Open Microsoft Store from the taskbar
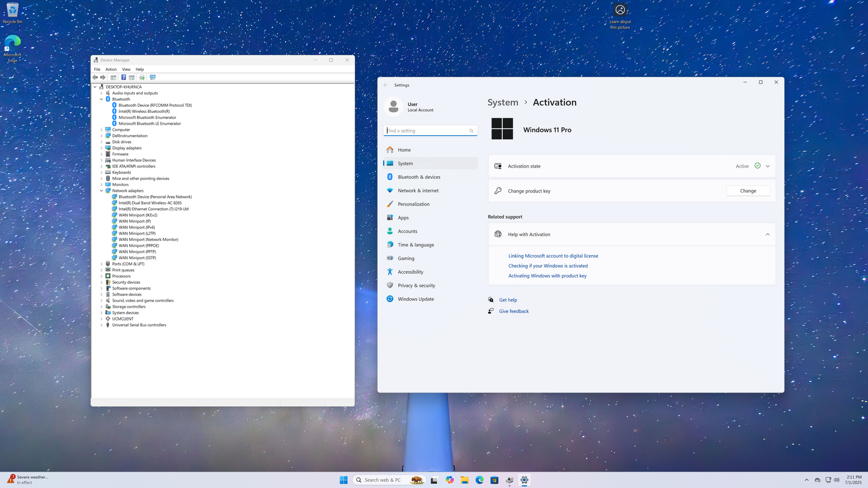The image size is (868, 488). (x=494, y=480)
